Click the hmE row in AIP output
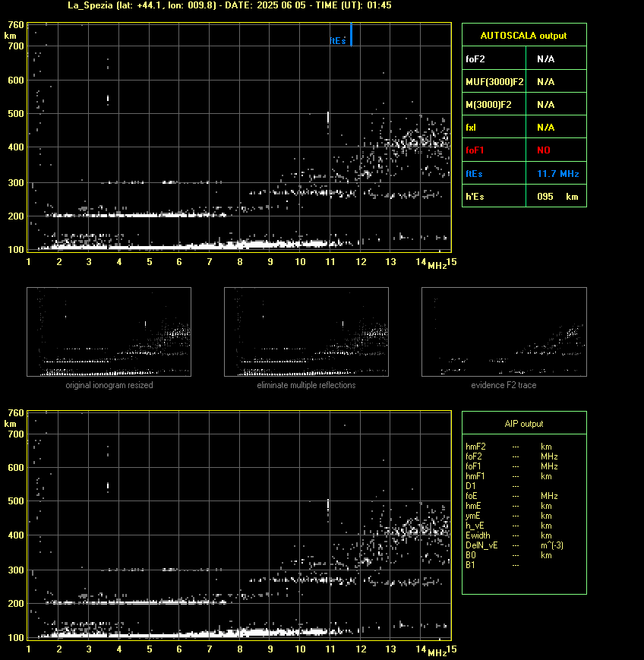This screenshot has width=644, height=660. tap(509, 506)
